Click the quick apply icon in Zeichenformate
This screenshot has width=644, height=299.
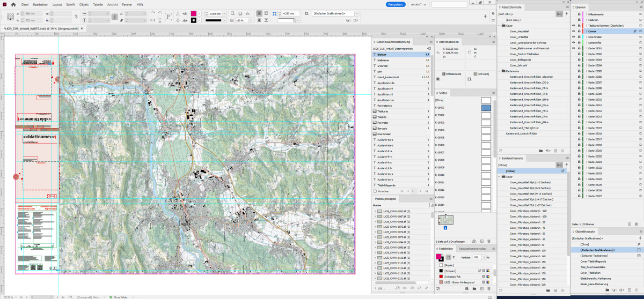tap(567, 165)
